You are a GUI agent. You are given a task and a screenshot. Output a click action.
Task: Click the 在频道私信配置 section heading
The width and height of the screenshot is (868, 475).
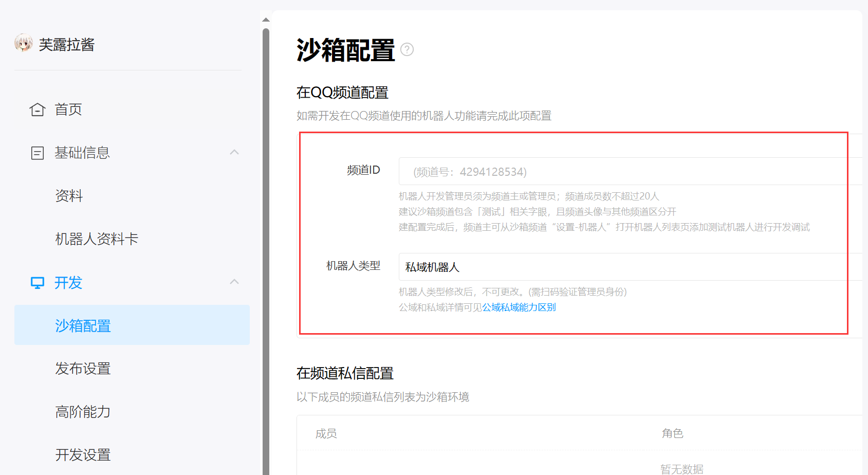click(345, 373)
